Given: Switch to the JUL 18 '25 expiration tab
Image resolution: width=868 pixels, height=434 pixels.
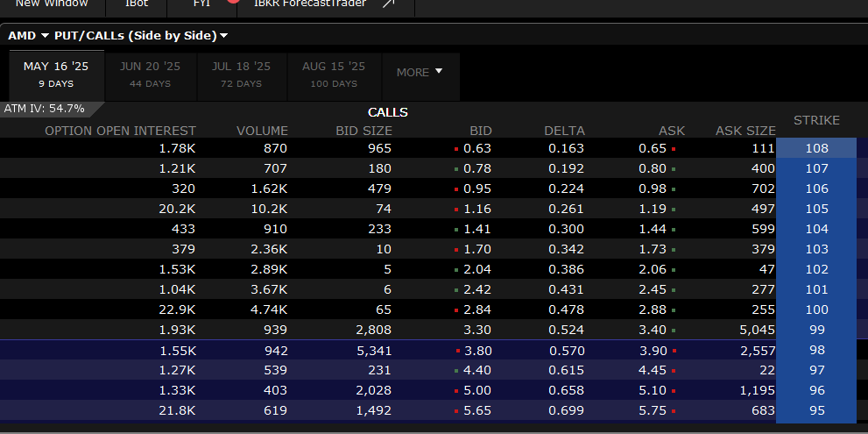Looking at the screenshot, I should [242, 75].
